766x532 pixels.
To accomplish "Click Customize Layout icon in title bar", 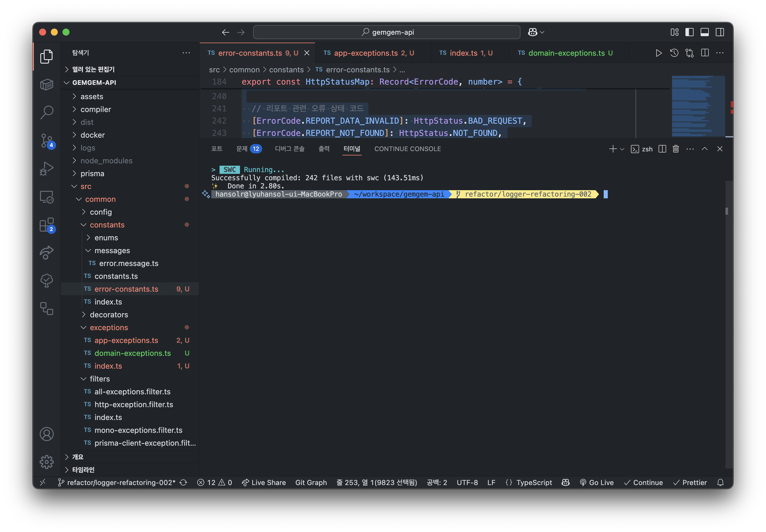I will [x=674, y=32].
